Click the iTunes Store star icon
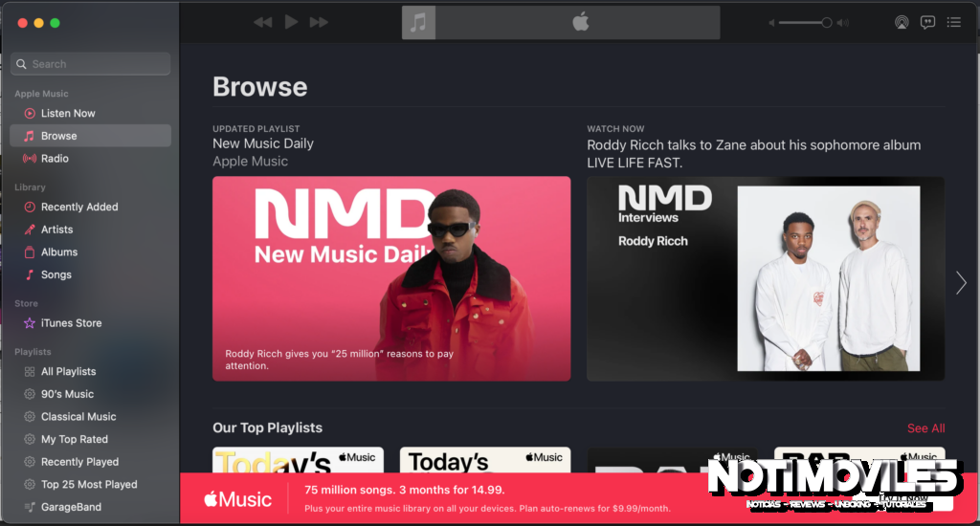 [x=30, y=323]
